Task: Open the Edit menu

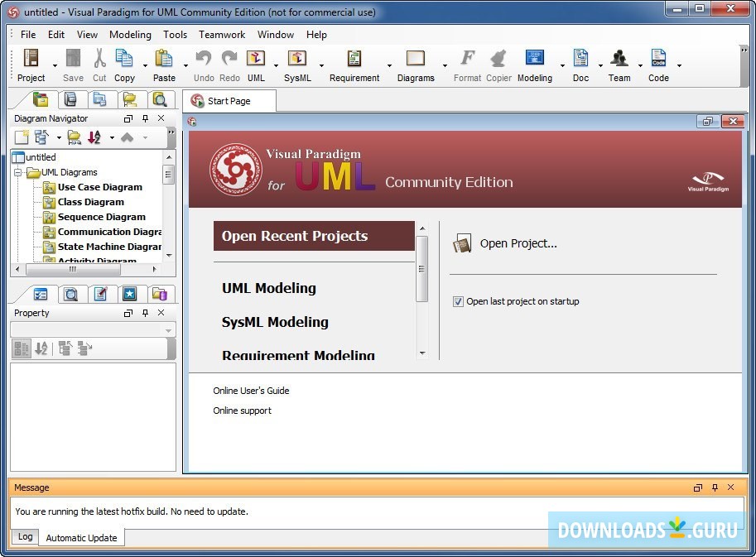Action: 56,35
